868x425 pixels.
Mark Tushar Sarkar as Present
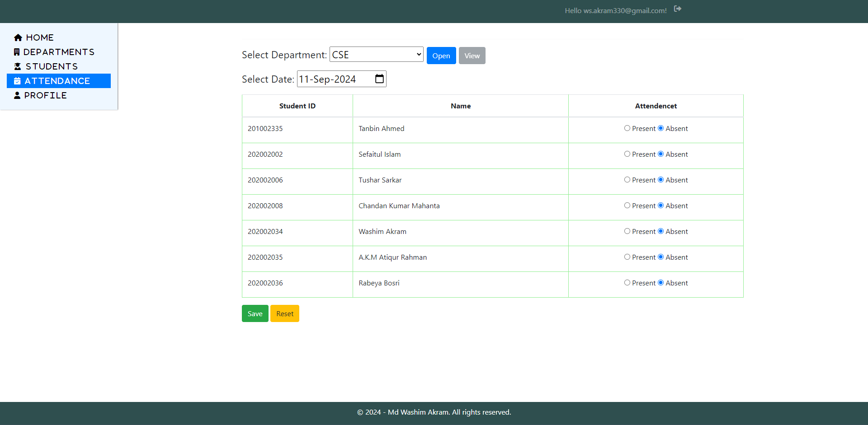627,180
